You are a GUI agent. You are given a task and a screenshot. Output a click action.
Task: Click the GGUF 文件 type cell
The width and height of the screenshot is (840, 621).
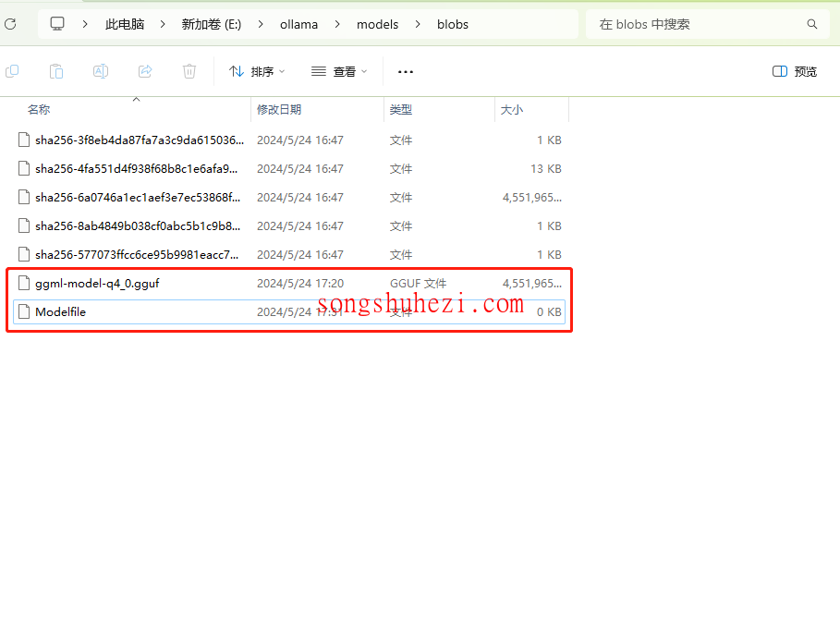click(x=419, y=283)
